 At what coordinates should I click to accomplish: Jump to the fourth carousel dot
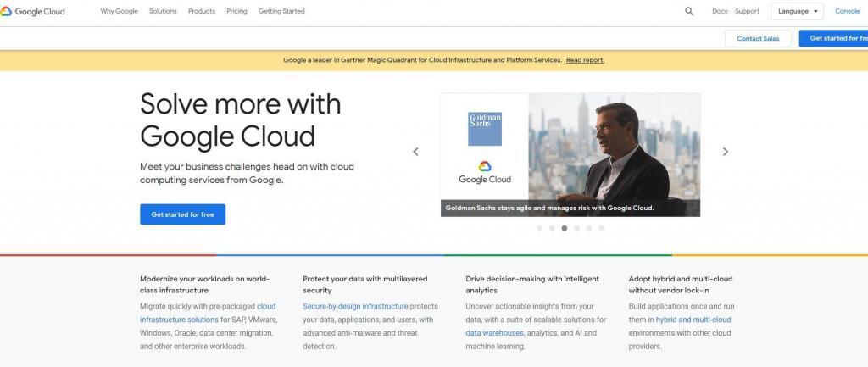576,228
